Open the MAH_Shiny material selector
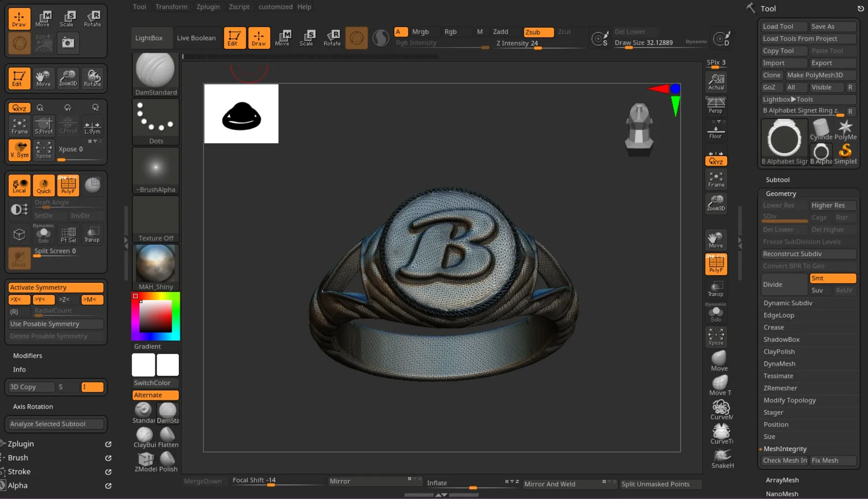This screenshot has width=868, height=499. pos(156,268)
